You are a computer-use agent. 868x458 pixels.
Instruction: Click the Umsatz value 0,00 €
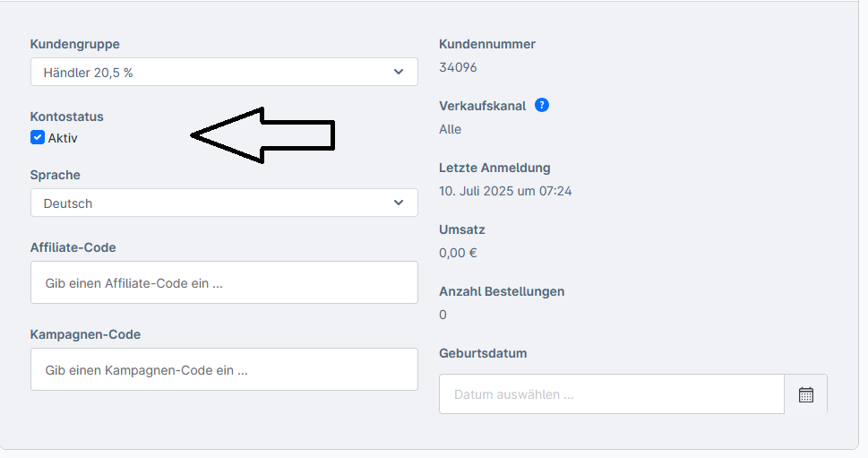(458, 253)
